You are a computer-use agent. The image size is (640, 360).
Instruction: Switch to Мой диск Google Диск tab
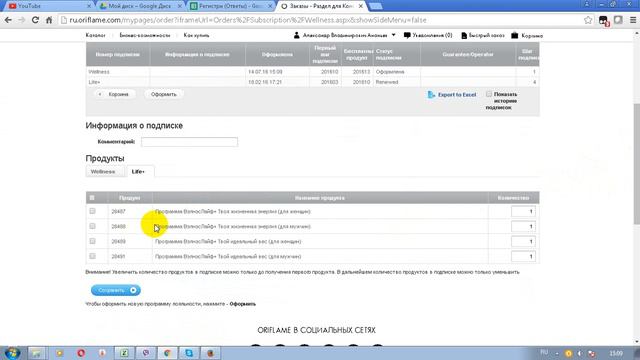(139, 6)
